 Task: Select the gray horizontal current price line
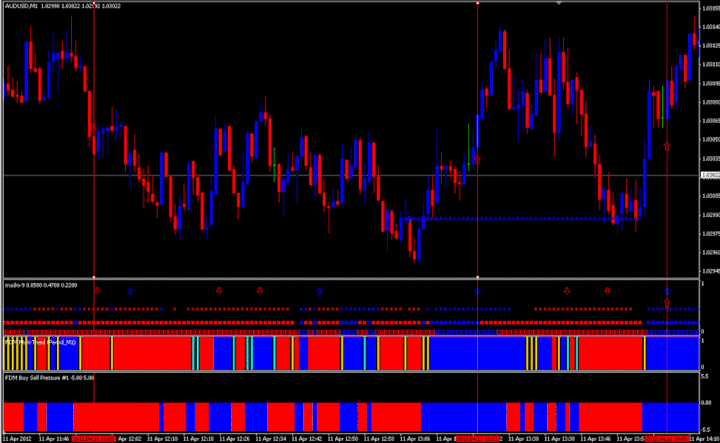(351, 175)
